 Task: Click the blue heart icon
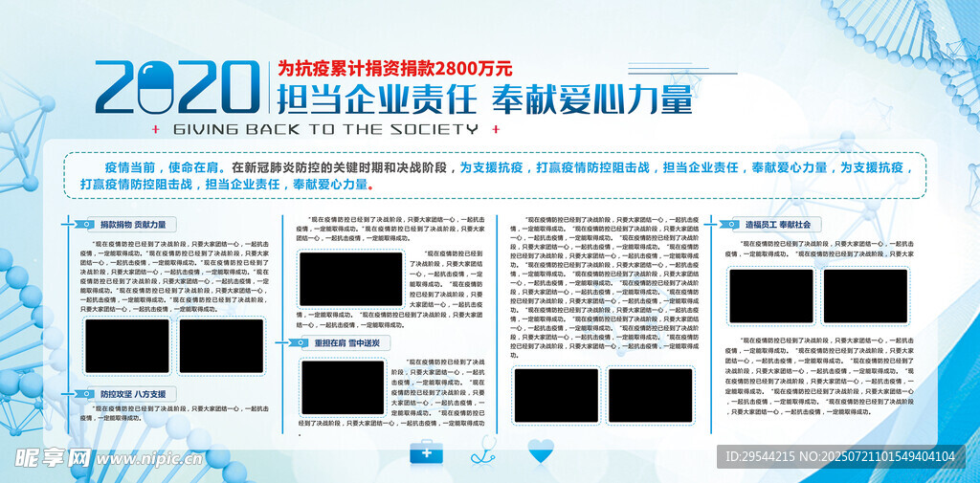coord(542,450)
